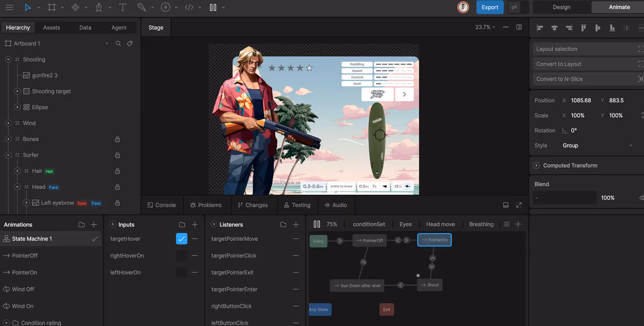Screen dimensions: 644x326
Task: Enable the targetHover input checkbox
Action: coord(181,239)
